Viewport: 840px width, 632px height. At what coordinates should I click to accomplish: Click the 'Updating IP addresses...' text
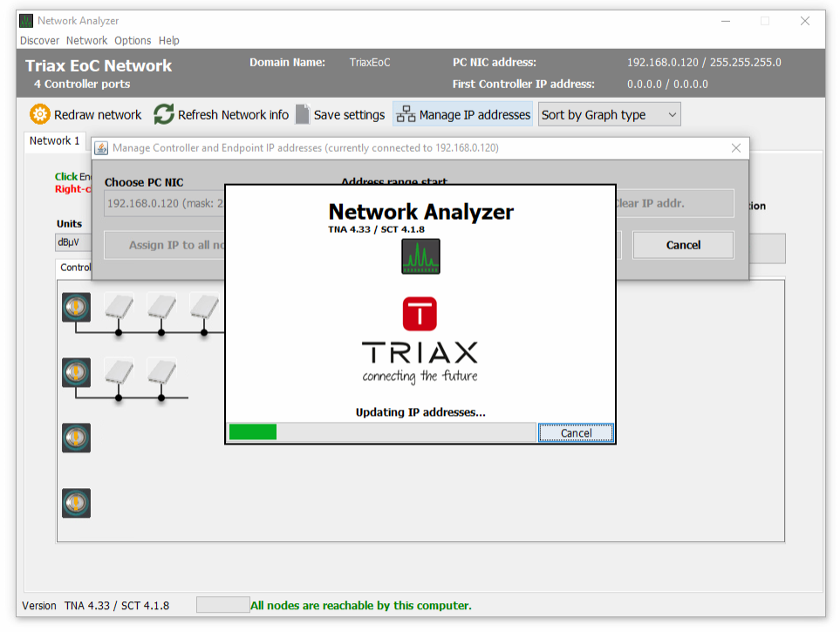click(420, 412)
